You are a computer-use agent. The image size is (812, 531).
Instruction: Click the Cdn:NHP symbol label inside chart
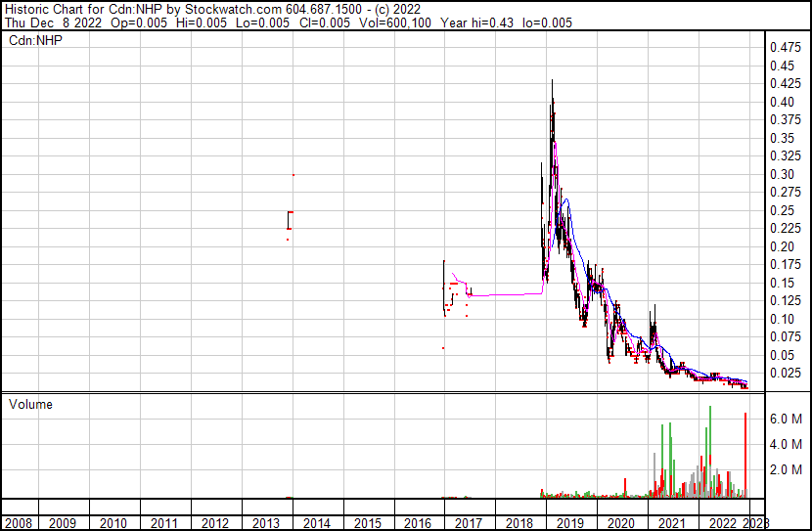34,40
